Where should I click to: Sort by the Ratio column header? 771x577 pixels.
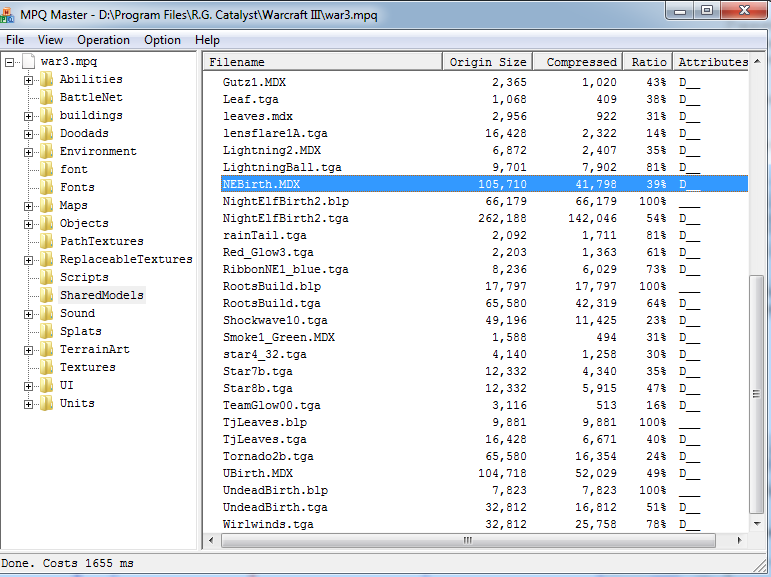coord(648,62)
